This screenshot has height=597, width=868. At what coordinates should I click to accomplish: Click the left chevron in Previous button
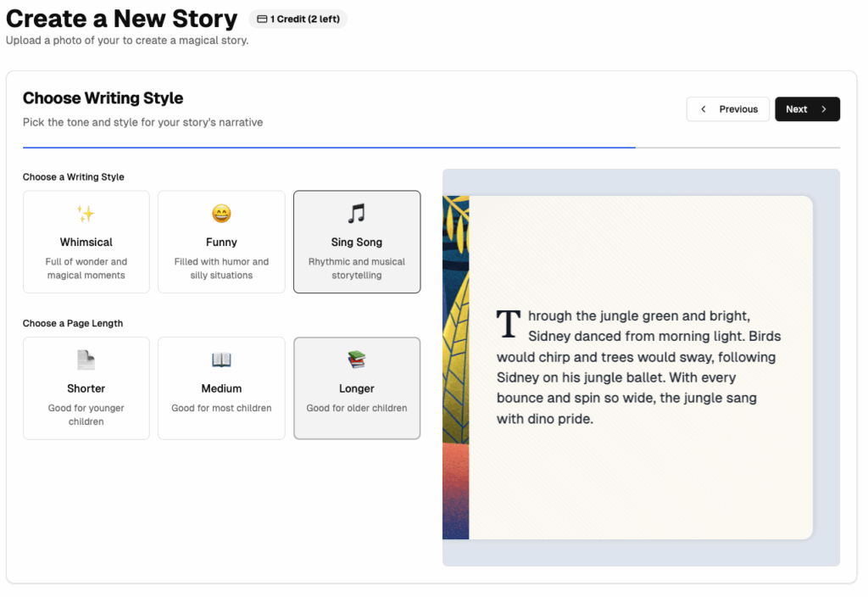coord(704,109)
